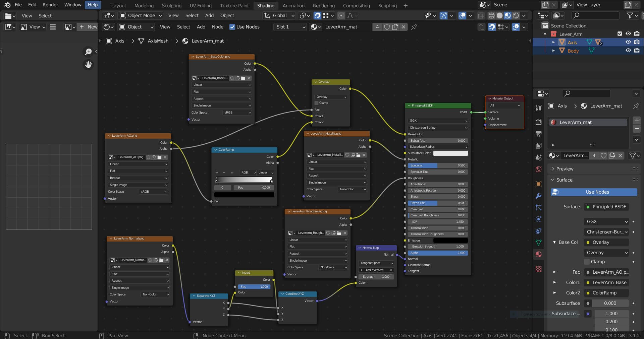The height and width of the screenshot is (339, 644).
Task: Open the outliner filter funnel icon
Action: (x=630, y=15)
